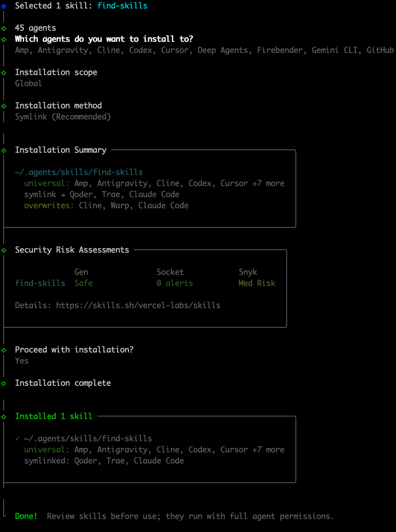Image resolution: width=396 pixels, height=532 pixels.
Task: Click the Symlink (Recommended) method answer
Action: (x=63, y=117)
